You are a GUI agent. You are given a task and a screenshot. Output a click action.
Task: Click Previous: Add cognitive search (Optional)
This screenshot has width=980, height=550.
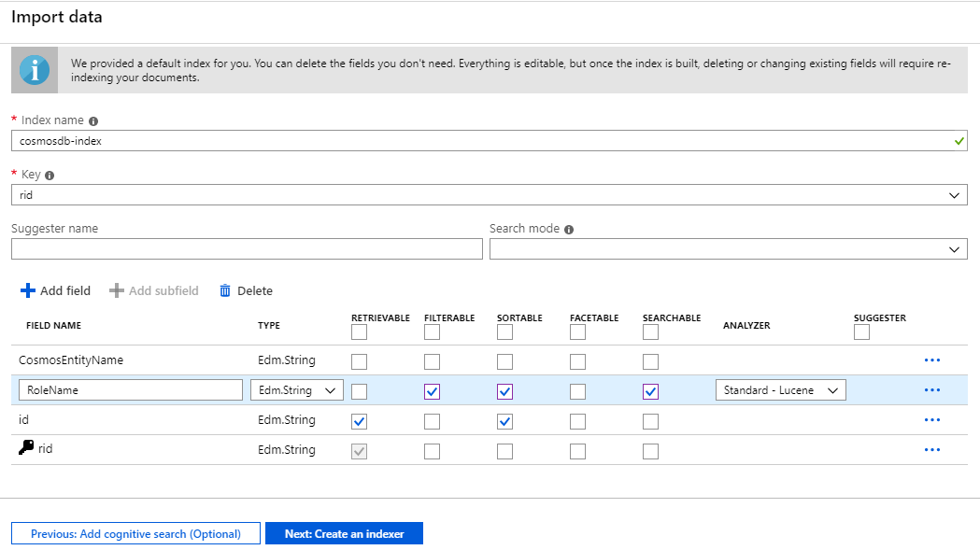click(x=135, y=533)
